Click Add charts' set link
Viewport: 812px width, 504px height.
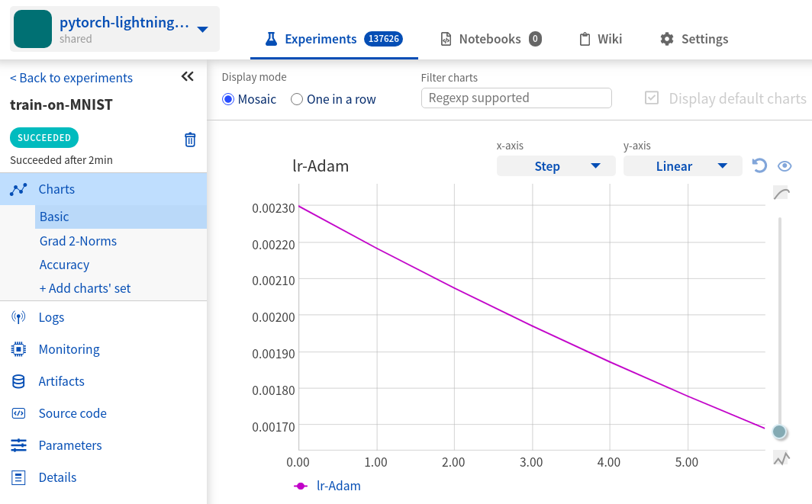tap(85, 288)
